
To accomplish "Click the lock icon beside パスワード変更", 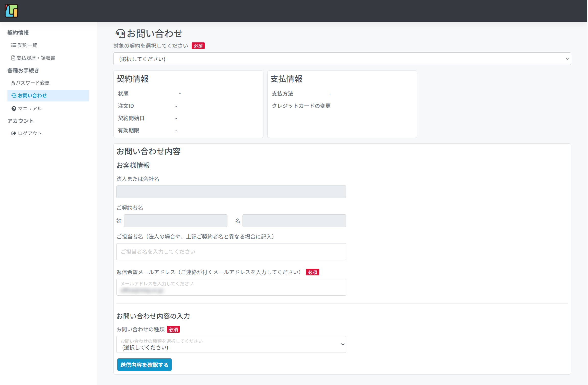I will [13, 83].
